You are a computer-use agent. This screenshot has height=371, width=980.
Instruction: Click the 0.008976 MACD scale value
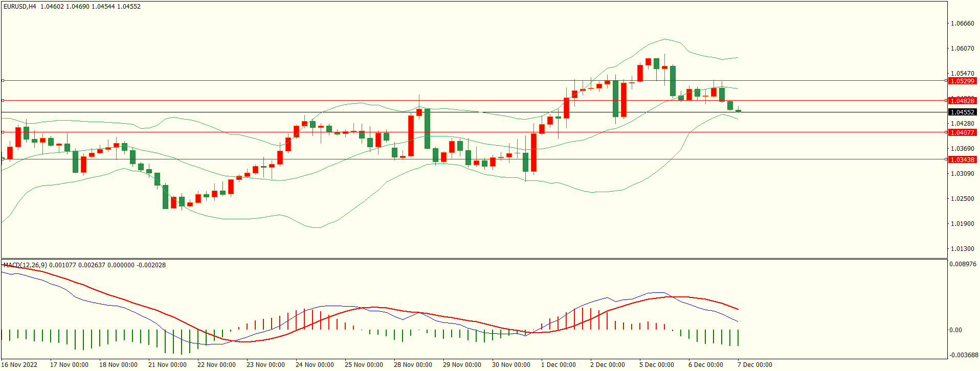pos(963,264)
